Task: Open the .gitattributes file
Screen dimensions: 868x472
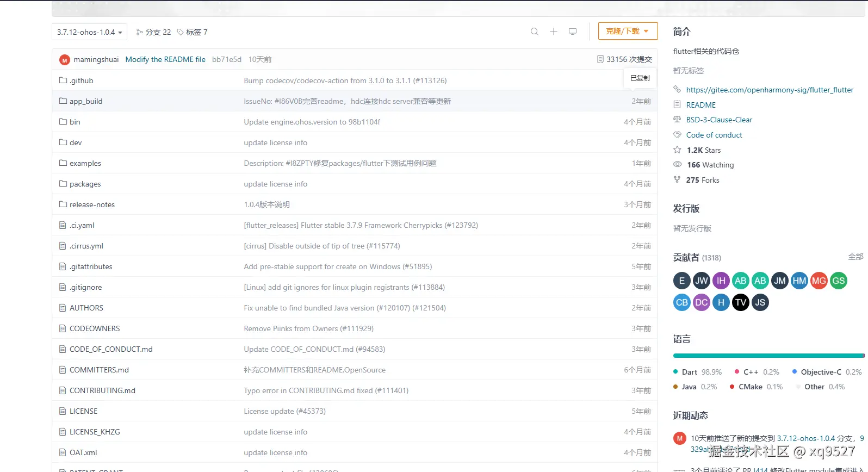Action: (91, 266)
